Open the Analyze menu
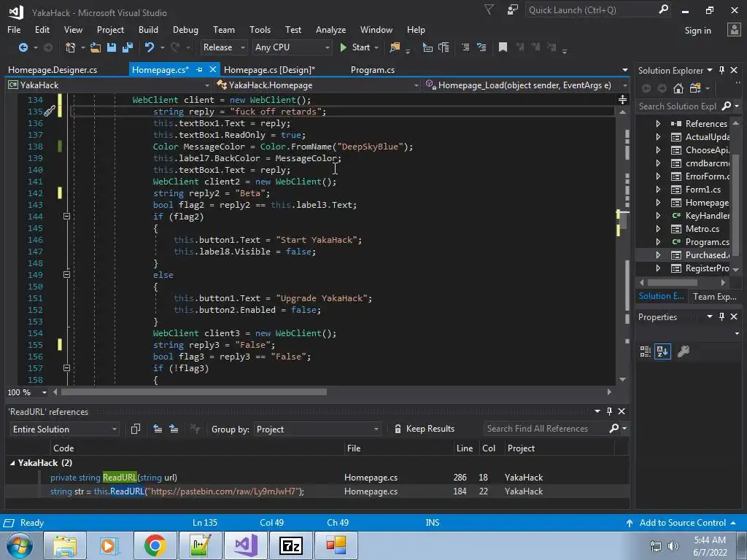747x560 pixels. coord(330,29)
